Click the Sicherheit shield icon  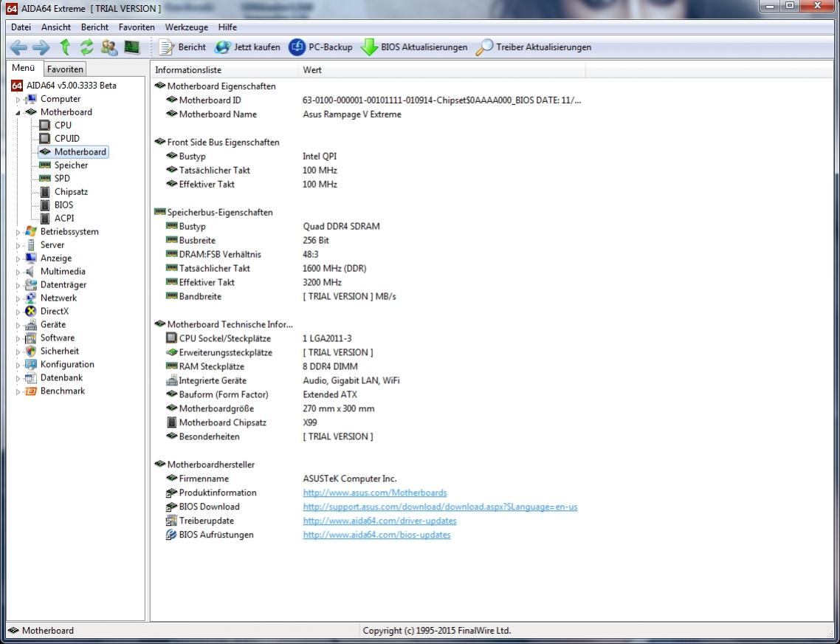[x=31, y=352]
